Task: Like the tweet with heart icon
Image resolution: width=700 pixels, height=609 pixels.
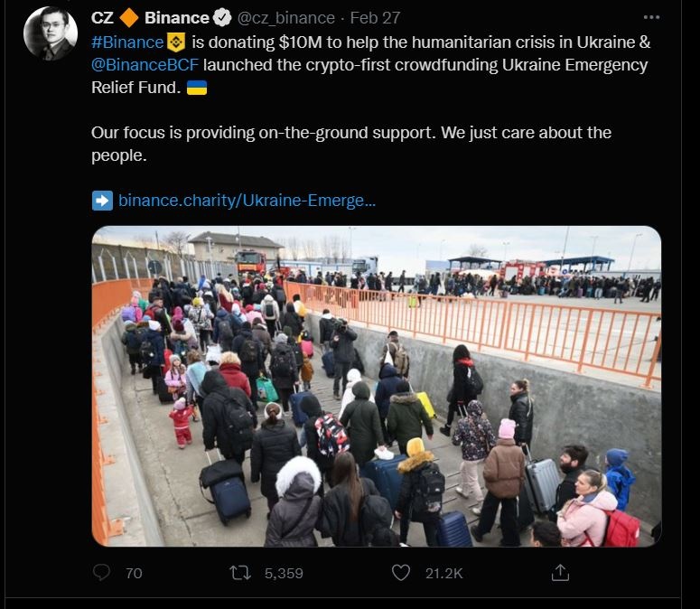Action: coord(400,572)
